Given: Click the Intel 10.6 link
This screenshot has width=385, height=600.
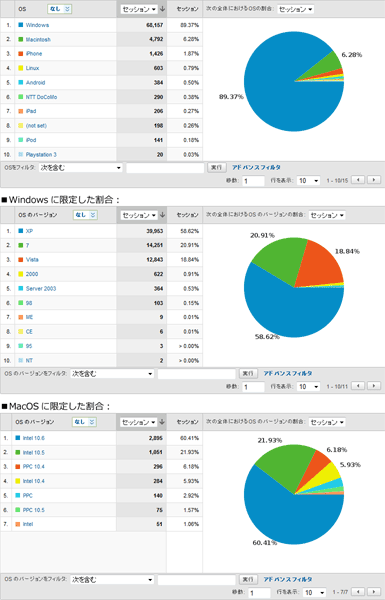Looking at the screenshot, I should click(33, 438).
